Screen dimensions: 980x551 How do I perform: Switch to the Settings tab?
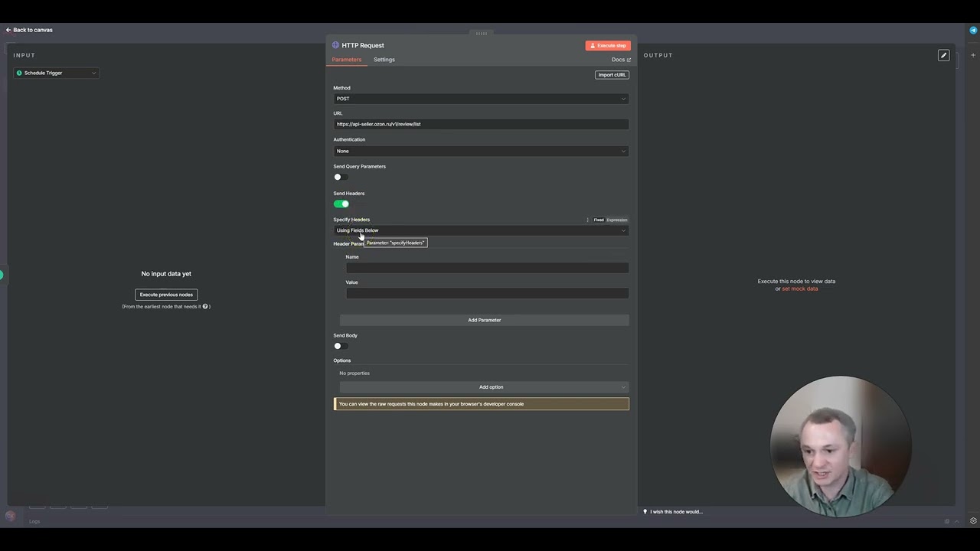384,60
